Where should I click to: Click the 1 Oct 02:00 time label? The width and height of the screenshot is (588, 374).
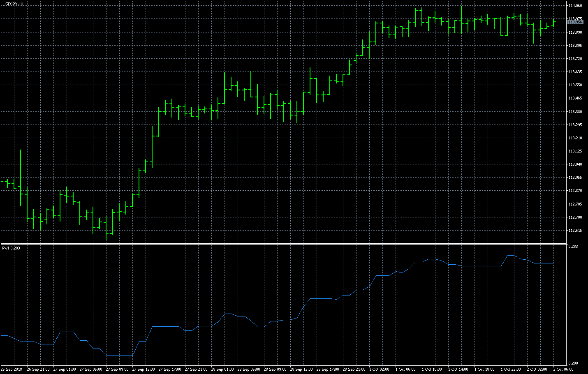[x=379, y=369]
